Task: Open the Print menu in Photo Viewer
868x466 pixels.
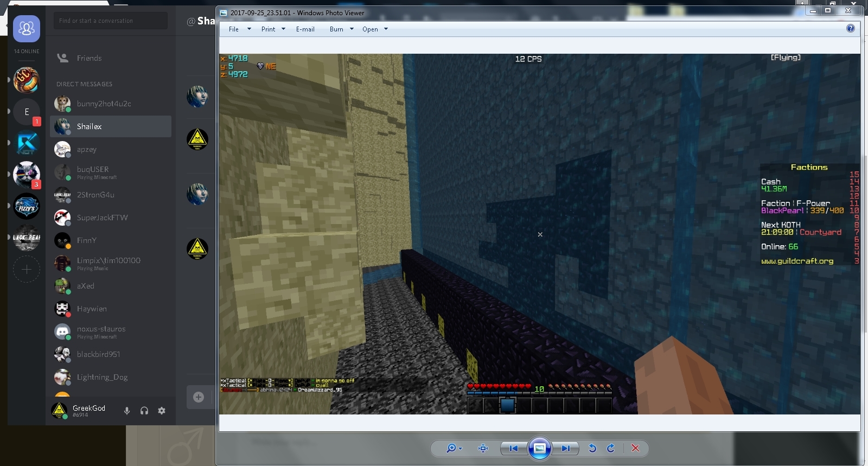Action: pos(268,29)
